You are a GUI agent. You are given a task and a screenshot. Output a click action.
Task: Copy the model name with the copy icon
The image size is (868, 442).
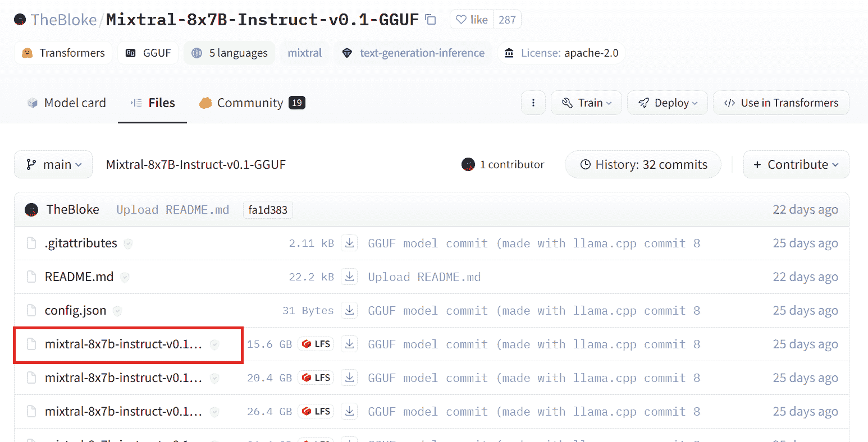coord(431,20)
